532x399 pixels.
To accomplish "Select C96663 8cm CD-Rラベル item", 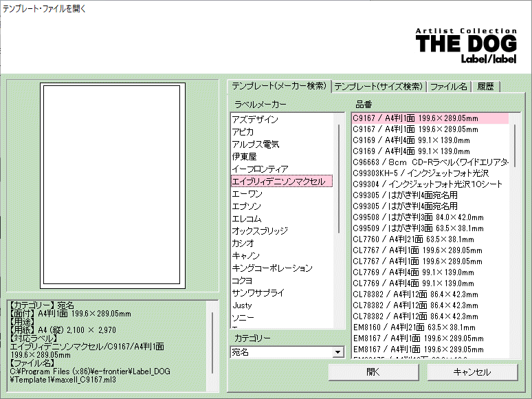I will (x=430, y=162).
